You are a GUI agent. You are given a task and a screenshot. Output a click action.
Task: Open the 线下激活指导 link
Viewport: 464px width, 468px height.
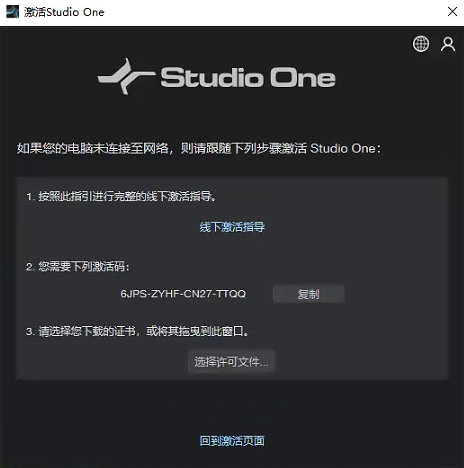click(232, 227)
